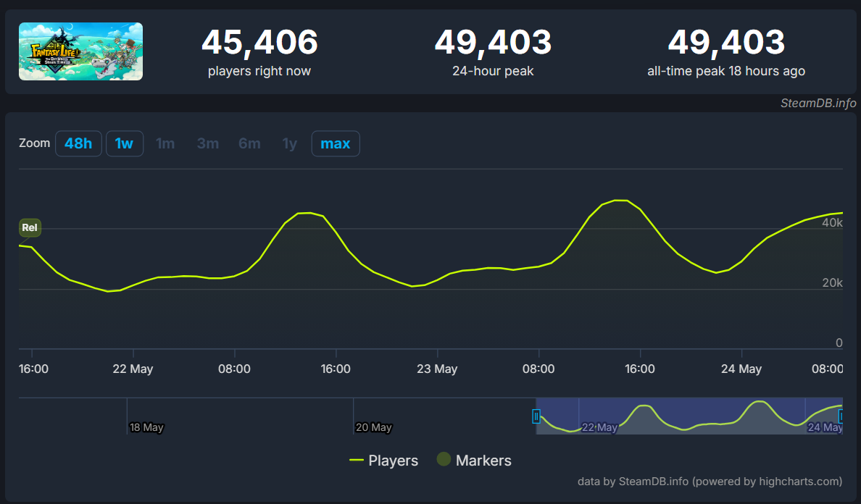The image size is (861, 504).
Task: Click the 20 May label in the navigator
Action: tap(374, 427)
